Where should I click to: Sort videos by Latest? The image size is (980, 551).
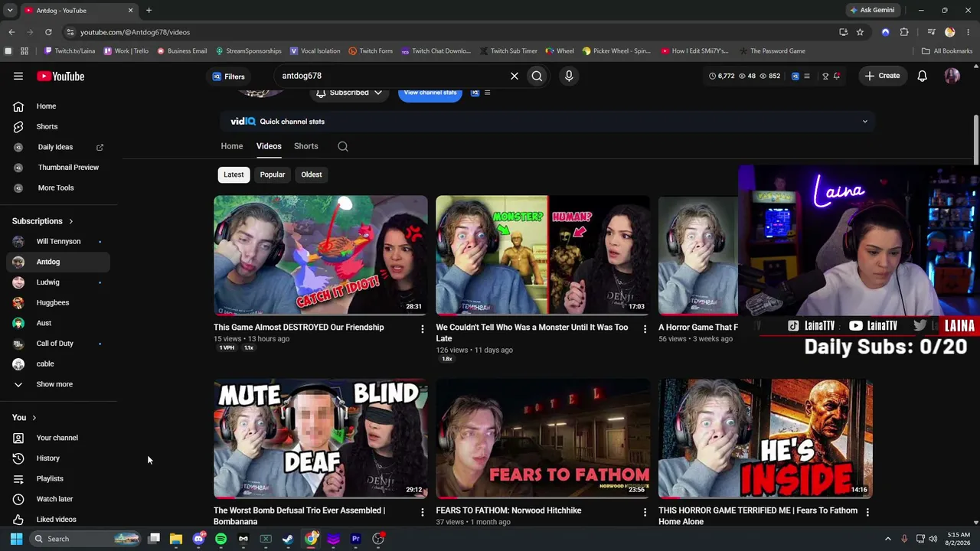[x=234, y=174]
